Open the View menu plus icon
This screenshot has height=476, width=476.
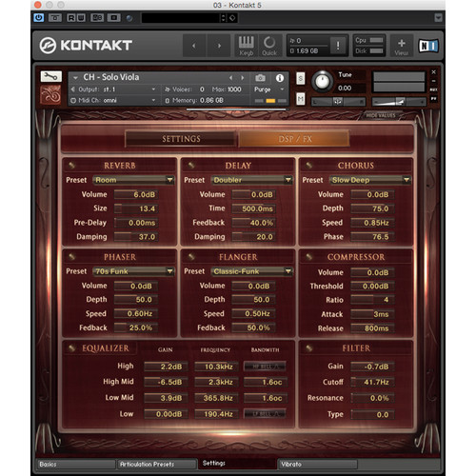point(402,46)
